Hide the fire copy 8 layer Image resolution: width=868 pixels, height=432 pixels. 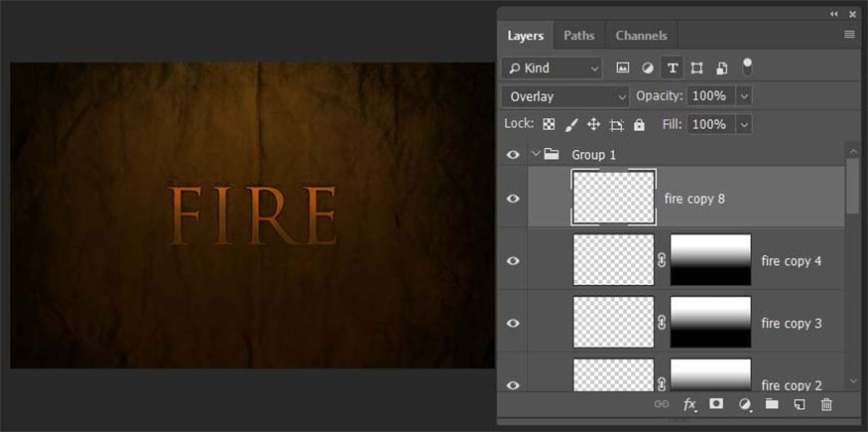pos(513,199)
